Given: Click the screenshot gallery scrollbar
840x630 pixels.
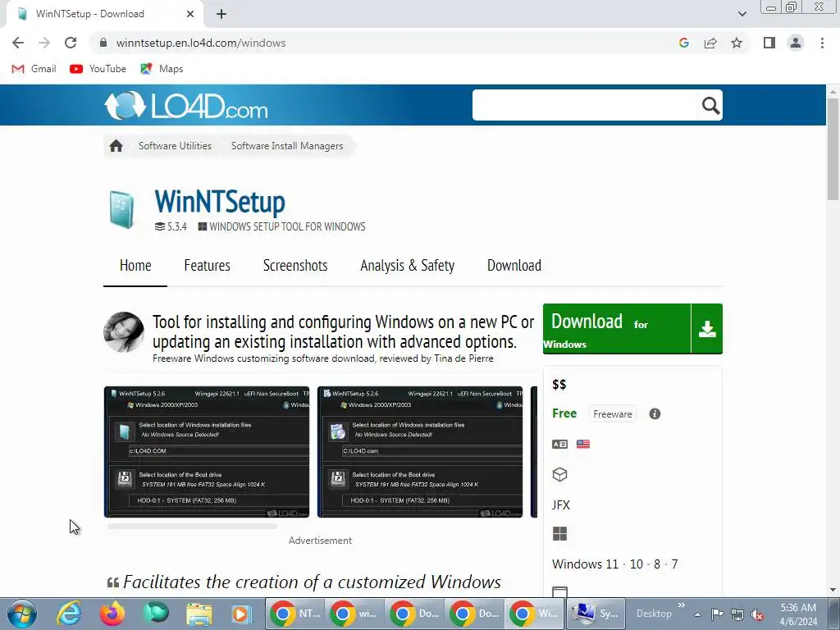Looking at the screenshot, I should point(192,527).
